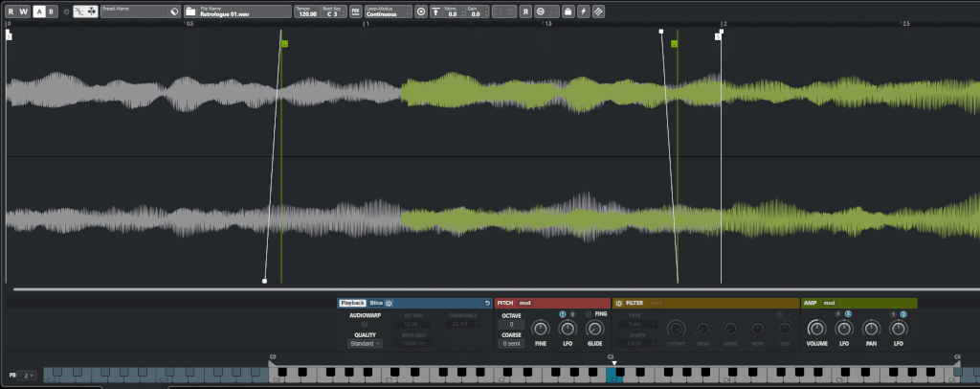Grab the fade-in handle at bottom of waveform

264,282
